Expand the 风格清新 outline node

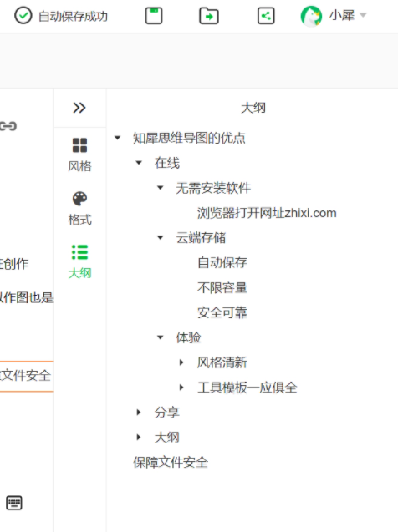point(181,362)
